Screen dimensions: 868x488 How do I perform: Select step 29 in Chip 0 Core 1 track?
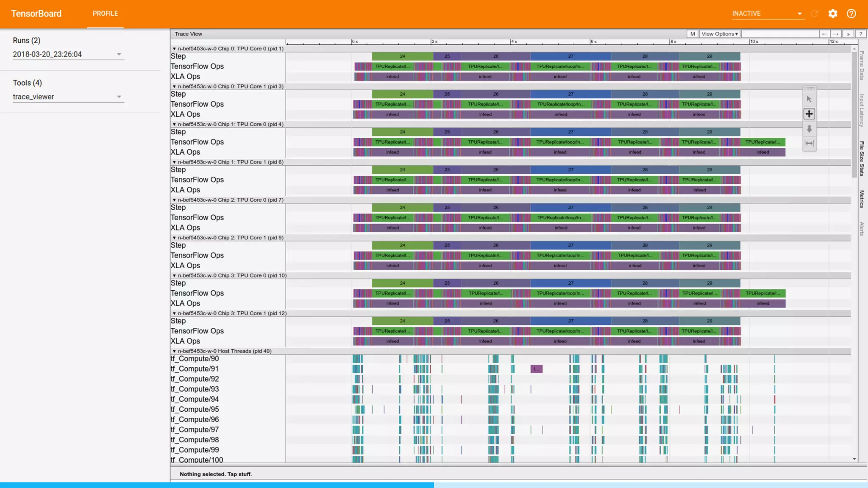709,94
